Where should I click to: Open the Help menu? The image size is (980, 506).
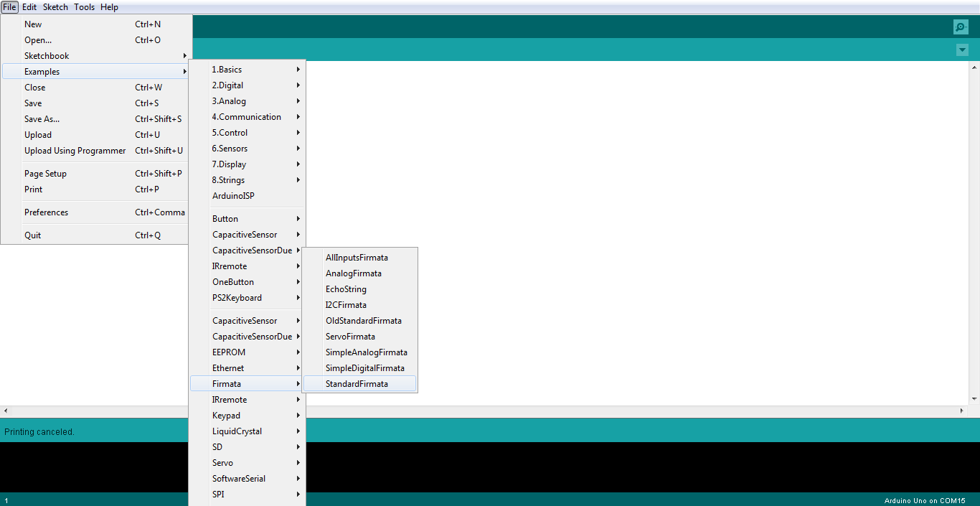coord(109,6)
